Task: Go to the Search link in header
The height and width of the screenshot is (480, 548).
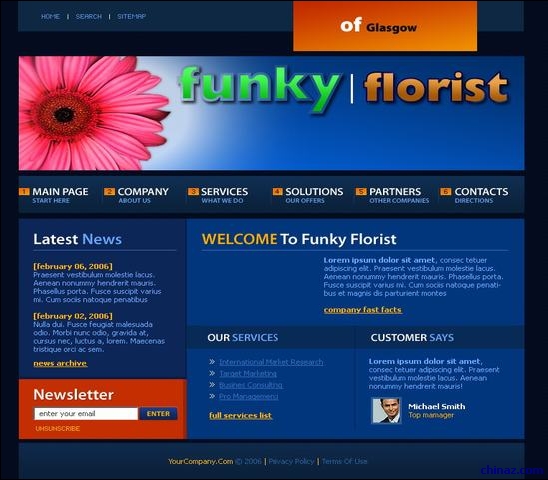Action: (89, 16)
